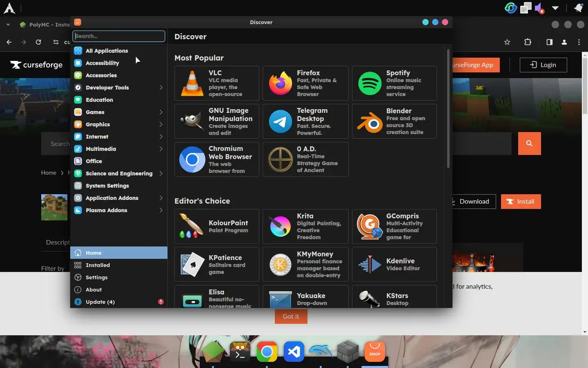Open the Spotify app icon
This screenshot has width=588, height=368.
370,83
